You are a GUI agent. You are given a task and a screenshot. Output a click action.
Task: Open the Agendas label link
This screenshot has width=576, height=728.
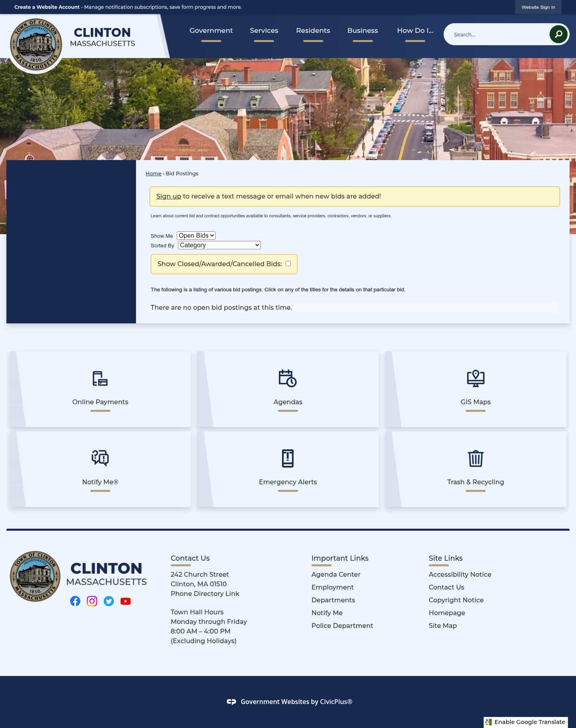click(x=288, y=402)
